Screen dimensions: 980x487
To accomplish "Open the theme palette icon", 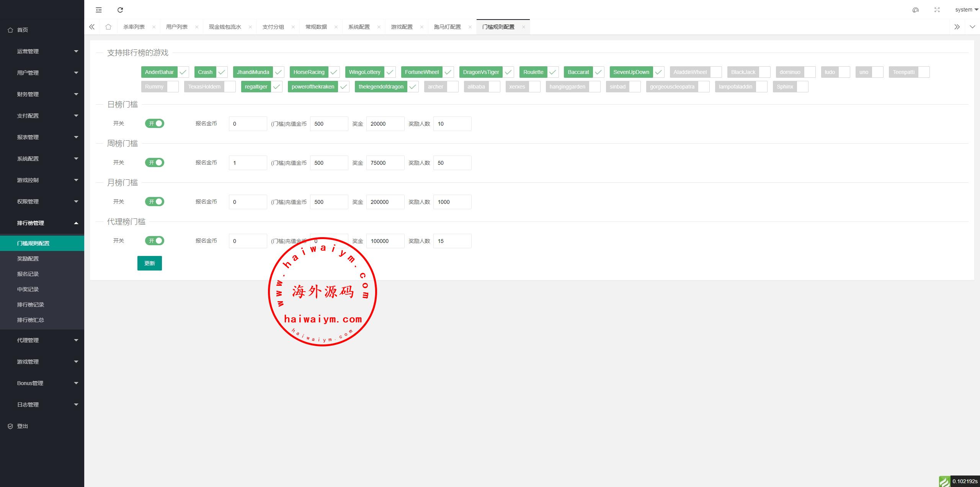I will click(916, 10).
